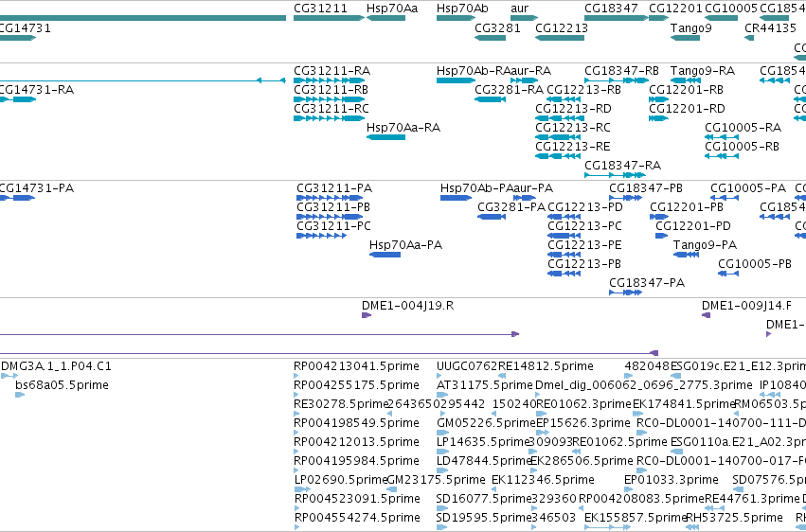
Task: Click the Tango9 gene glyph
Action: pyautogui.click(x=685, y=38)
